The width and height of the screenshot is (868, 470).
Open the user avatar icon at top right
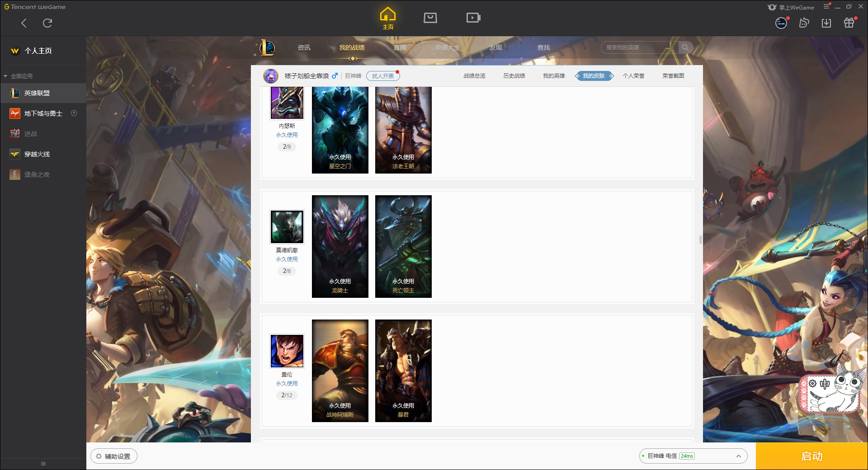(x=781, y=23)
